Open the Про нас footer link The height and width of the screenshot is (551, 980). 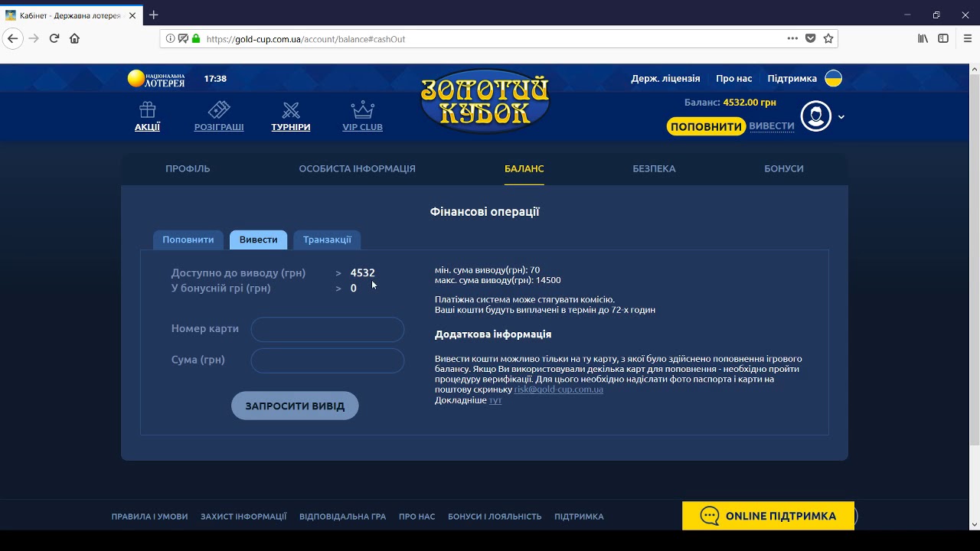pos(416,517)
